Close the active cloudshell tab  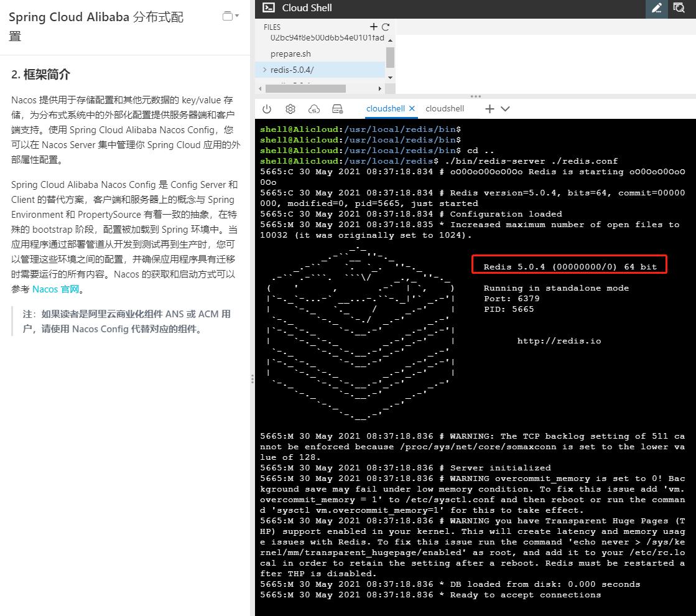click(x=412, y=108)
